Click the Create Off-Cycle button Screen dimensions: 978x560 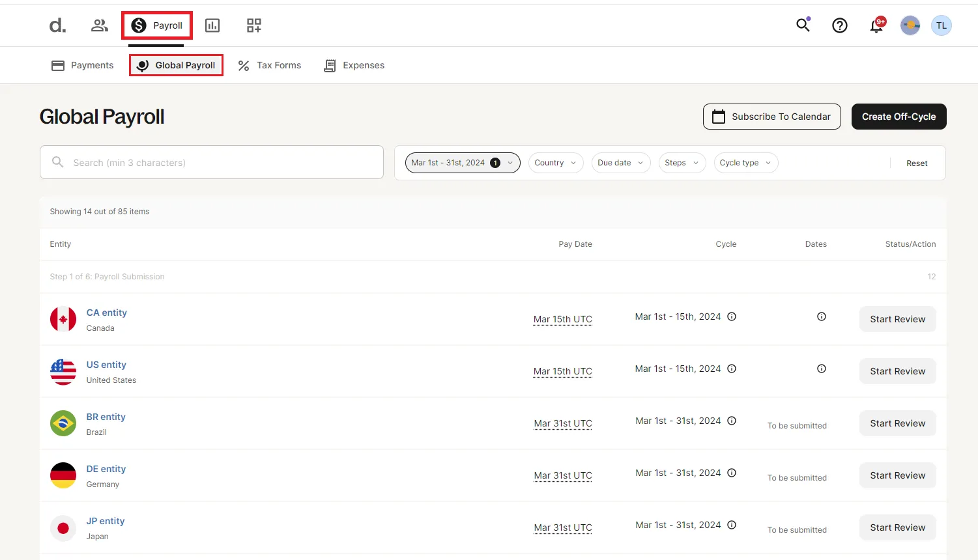(899, 117)
